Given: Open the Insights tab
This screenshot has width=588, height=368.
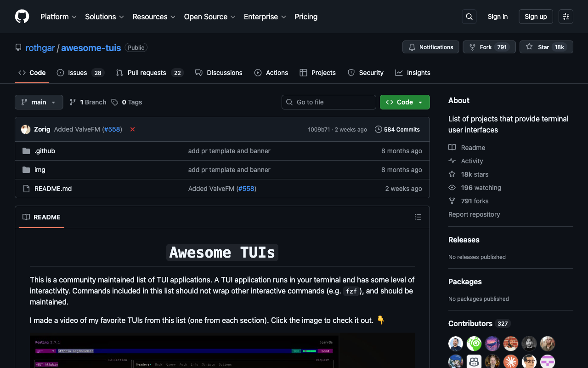Looking at the screenshot, I should tap(413, 73).
